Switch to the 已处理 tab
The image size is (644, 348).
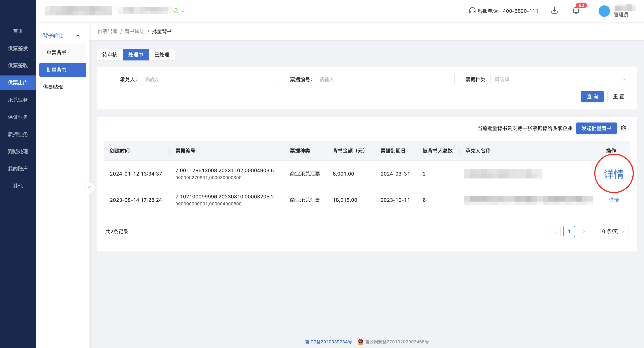click(162, 55)
